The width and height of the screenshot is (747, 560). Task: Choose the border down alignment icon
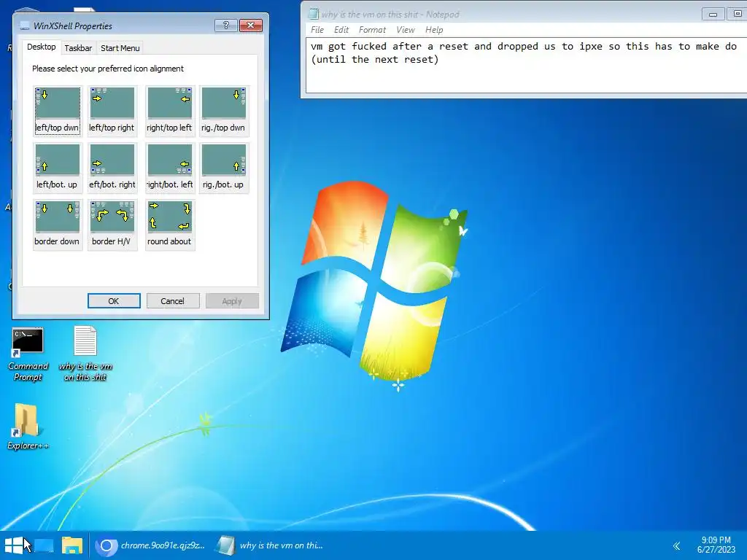(57, 224)
